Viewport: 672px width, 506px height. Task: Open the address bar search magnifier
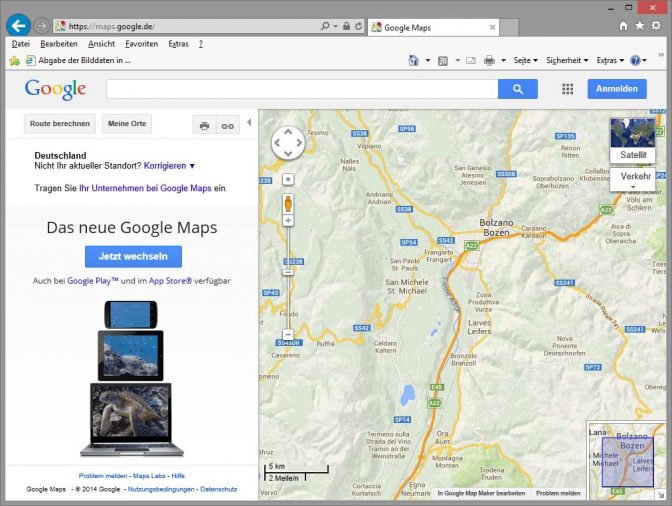pyautogui.click(x=325, y=26)
